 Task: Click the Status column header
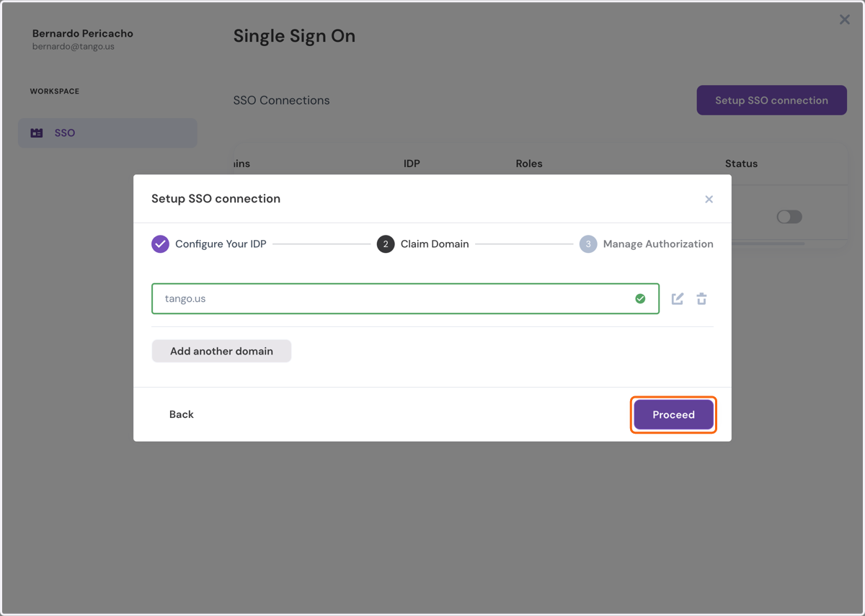[x=741, y=164]
